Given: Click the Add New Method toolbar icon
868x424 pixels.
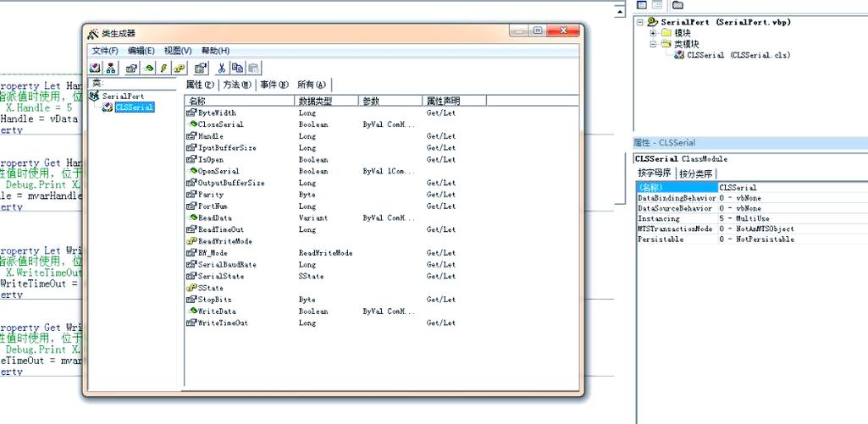Looking at the screenshot, I should click(x=148, y=68).
